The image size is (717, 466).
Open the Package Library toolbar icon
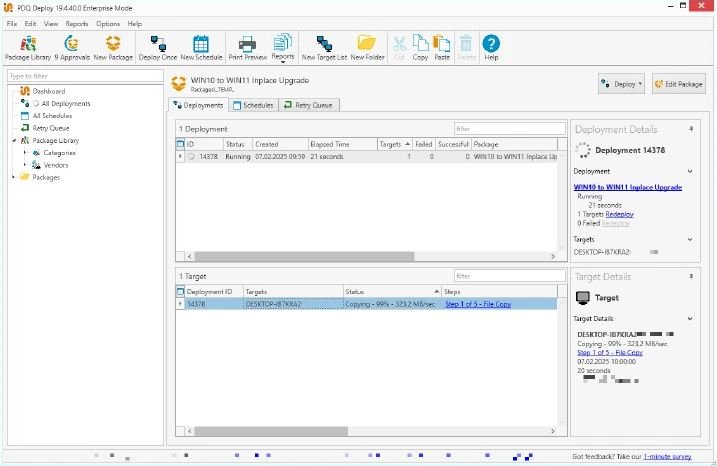click(27, 48)
